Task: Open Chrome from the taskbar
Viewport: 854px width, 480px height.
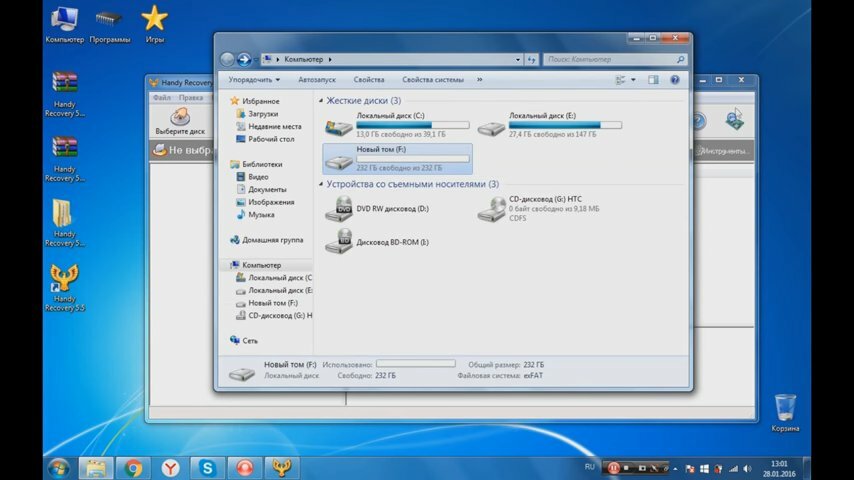Action: (133, 467)
